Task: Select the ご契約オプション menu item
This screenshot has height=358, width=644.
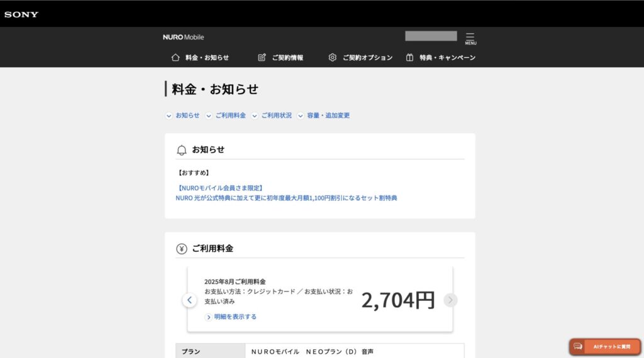Action: pos(367,58)
